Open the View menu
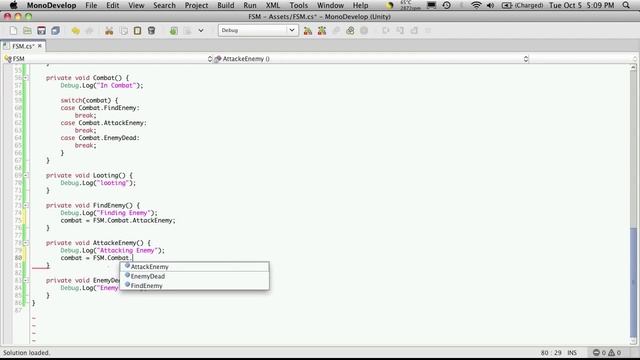Screen dimensions: 640x360 point(136,5)
